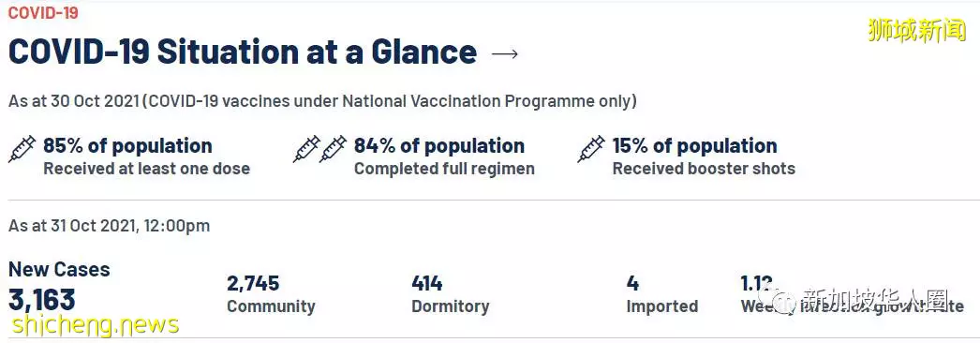Image resolution: width=980 pixels, height=343 pixels.
Task: Click the 2,745 Community cases figure
Action: point(253,284)
